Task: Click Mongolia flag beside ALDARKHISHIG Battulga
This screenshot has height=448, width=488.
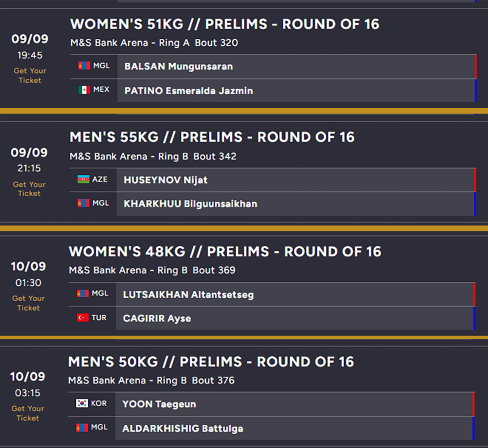Action: coord(82,428)
